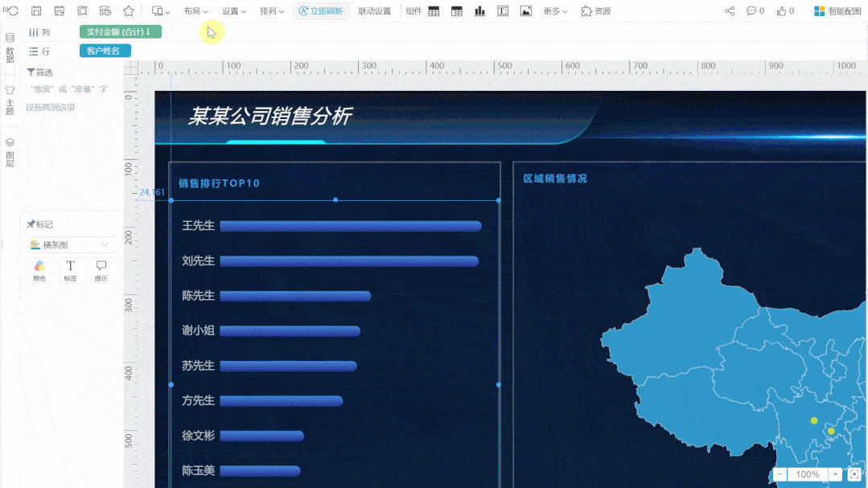Click the 立即刷新 refresh button
The width and height of the screenshot is (868, 488).
pyautogui.click(x=321, y=11)
